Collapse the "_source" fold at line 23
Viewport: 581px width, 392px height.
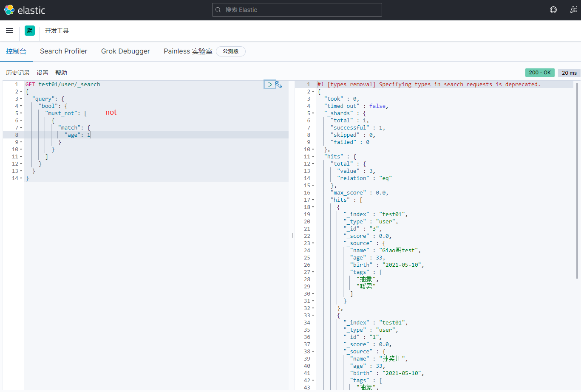pyautogui.click(x=313, y=243)
